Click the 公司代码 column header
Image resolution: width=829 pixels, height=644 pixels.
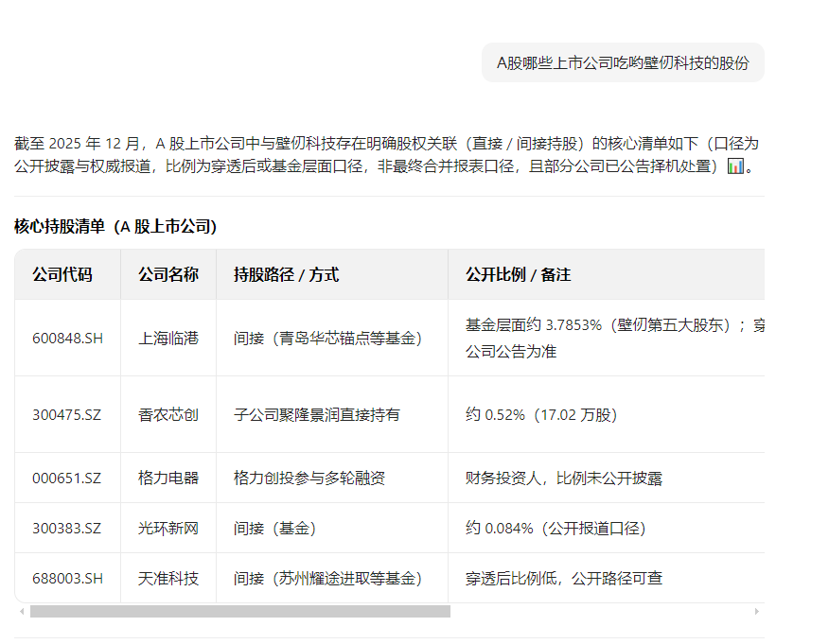pyautogui.click(x=68, y=275)
